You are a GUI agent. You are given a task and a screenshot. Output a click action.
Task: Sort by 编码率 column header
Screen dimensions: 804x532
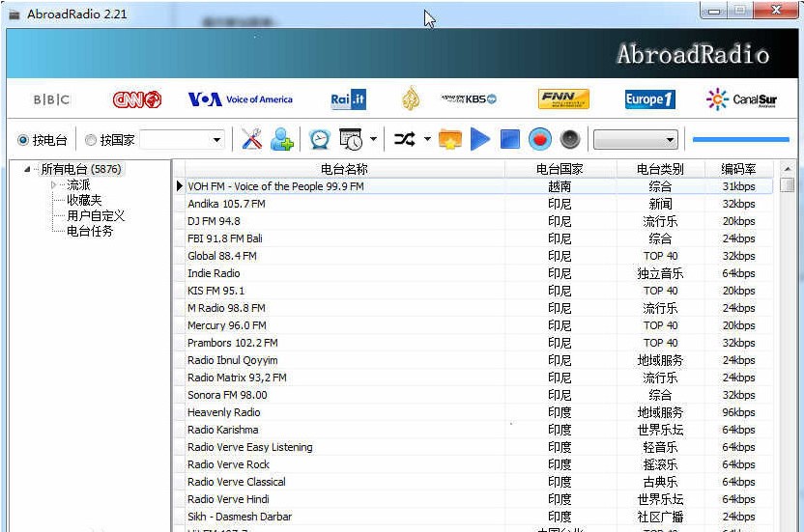point(738,169)
